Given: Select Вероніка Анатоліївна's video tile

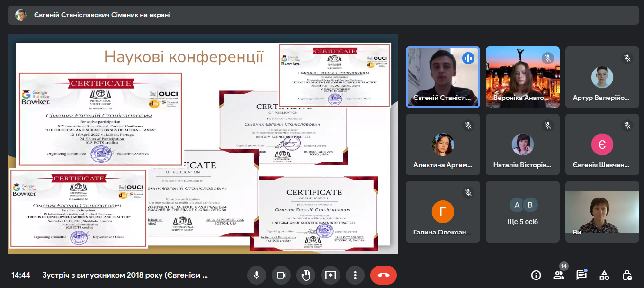Looking at the screenshot, I should [x=522, y=77].
